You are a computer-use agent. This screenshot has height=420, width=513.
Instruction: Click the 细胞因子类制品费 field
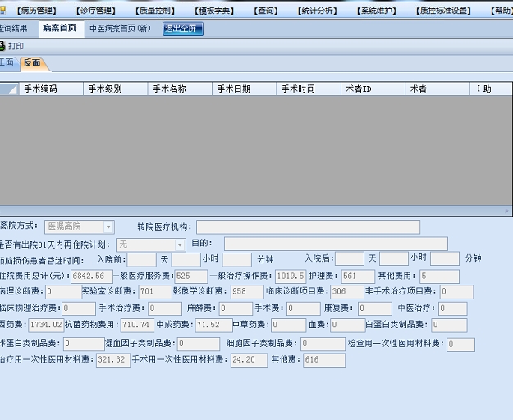click(323, 345)
